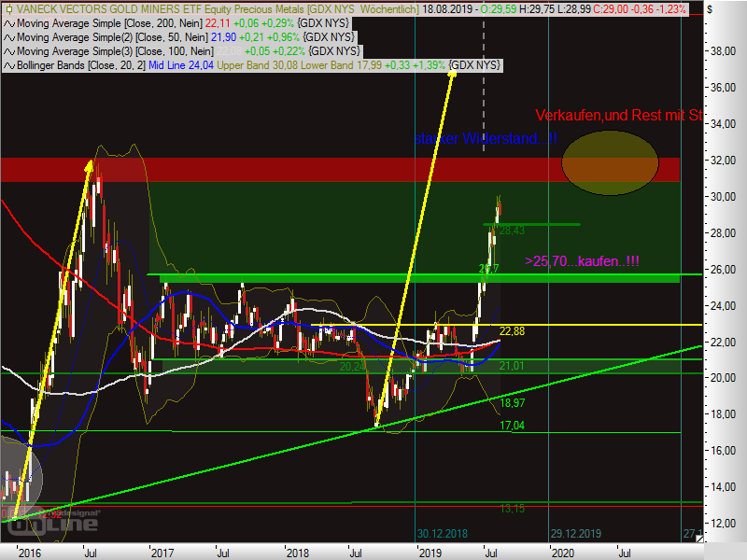Click the 13,15 level label
This screenshot has height=560, width=747.
(x=512, y=509)
